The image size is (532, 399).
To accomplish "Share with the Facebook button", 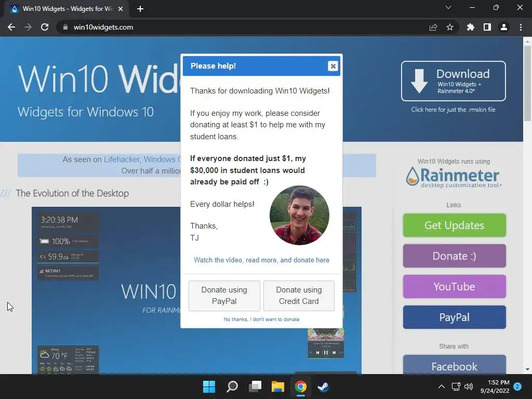I will pos(454,365).
